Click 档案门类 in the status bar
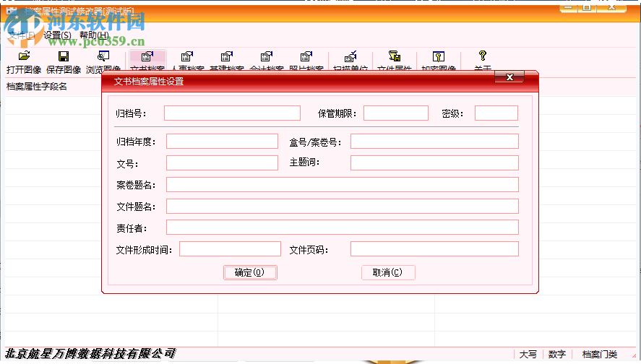The width and height of the screenshot is (641, 364). pyautogui.click(x=600, y=354)
